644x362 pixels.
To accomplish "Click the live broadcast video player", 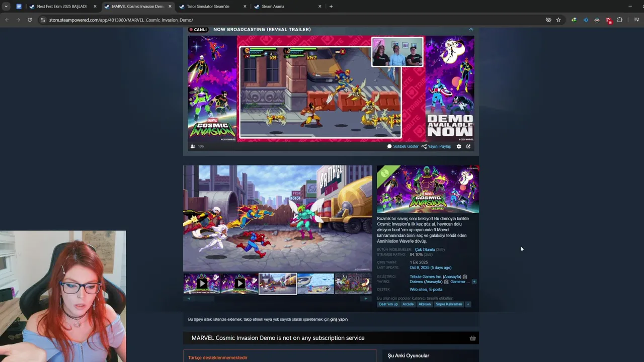I will (331, 88).
